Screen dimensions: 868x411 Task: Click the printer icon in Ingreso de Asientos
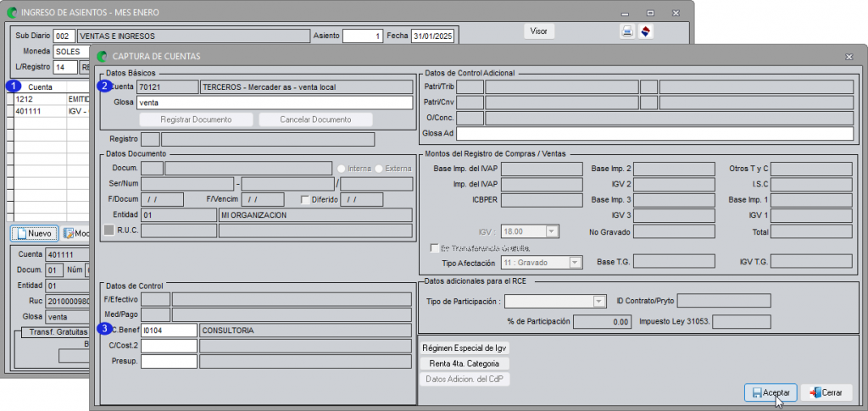627,31
